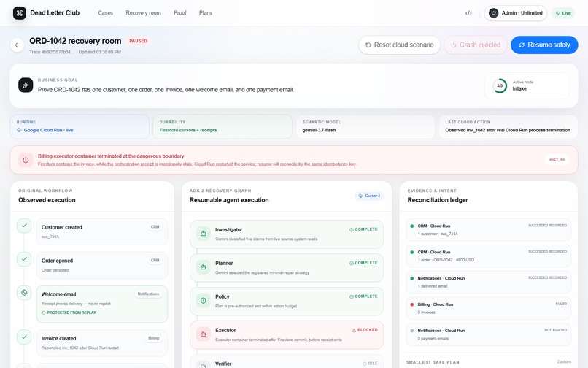The height and width of the screenshot is (368, 588).
Task: Click the green dot on delivered email row
Action: pyautogui.click(x=411, y=278)
